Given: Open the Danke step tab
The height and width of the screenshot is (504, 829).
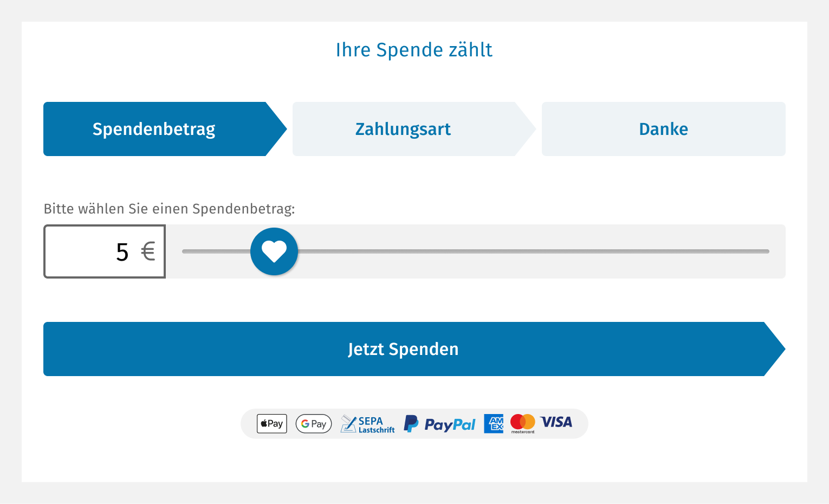Looking at the screenshot, I should (x=663, y=129).
